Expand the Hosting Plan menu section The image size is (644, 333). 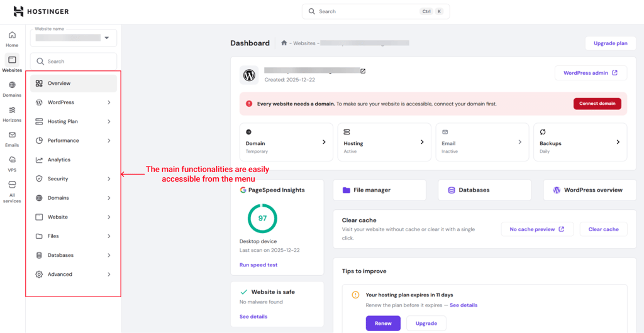click(x=109, y=121)
